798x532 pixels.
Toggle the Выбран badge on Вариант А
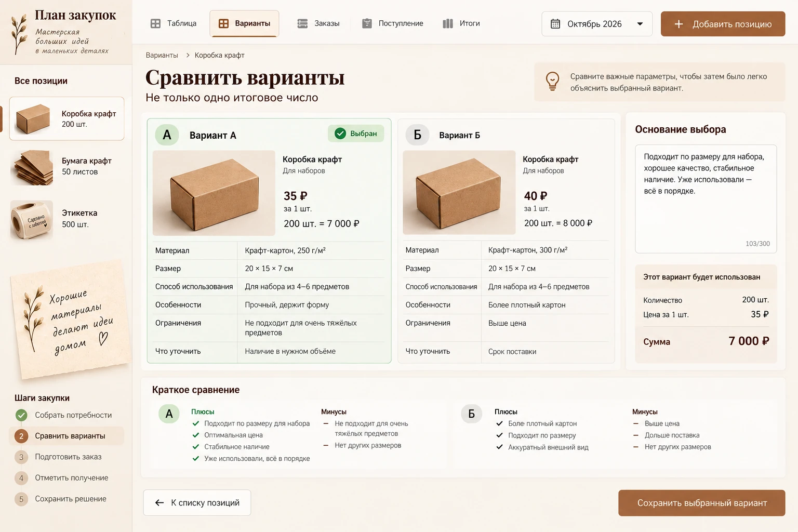[356, 134]
